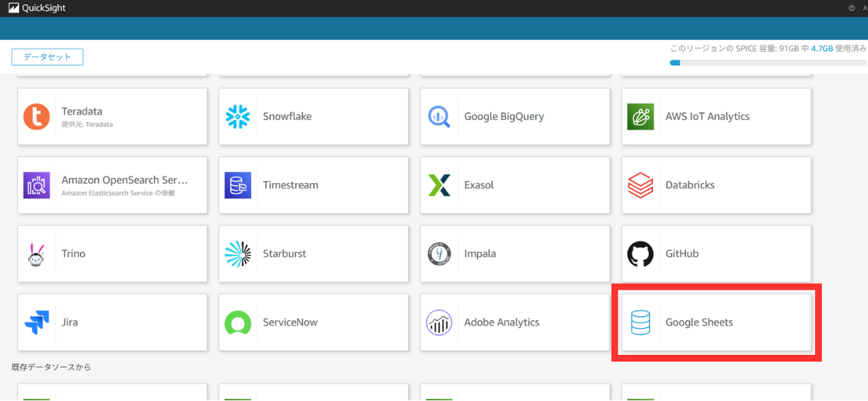Choose the Snowflake data source label
This screenshot has width=868, height=401.
[288, 117]
